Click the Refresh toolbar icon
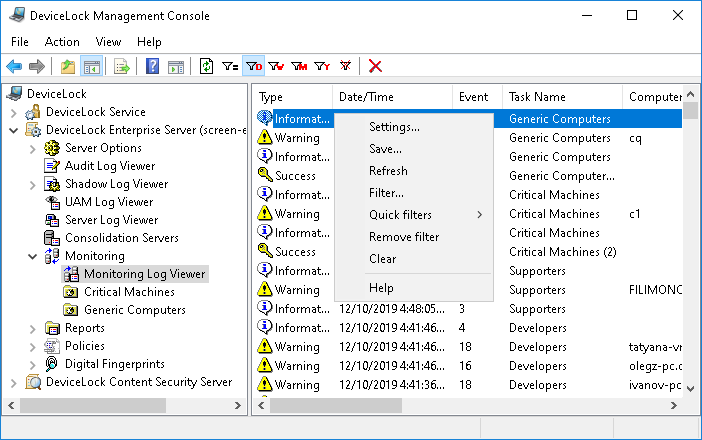Viewport: 702px width, 440px height. (x=207, y=67)
